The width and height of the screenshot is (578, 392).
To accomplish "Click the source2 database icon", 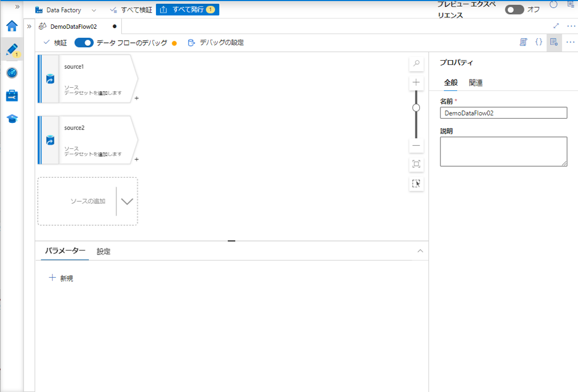I will [x=50, y=140].
